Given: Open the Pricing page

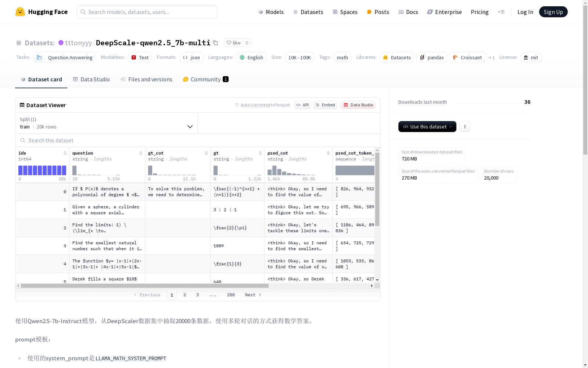Looking at the screenshot, I should pyautogui.click(x=480, y=12).
